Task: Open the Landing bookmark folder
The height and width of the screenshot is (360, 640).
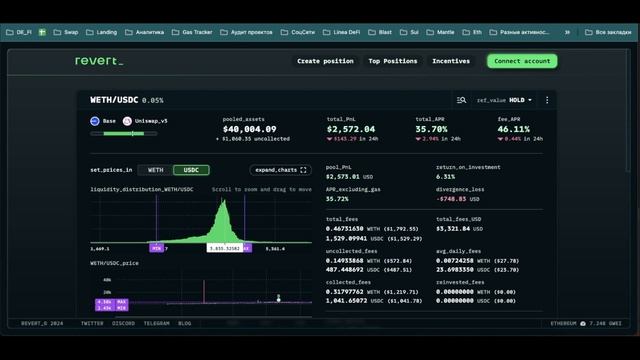Action: tap(102, 32)
